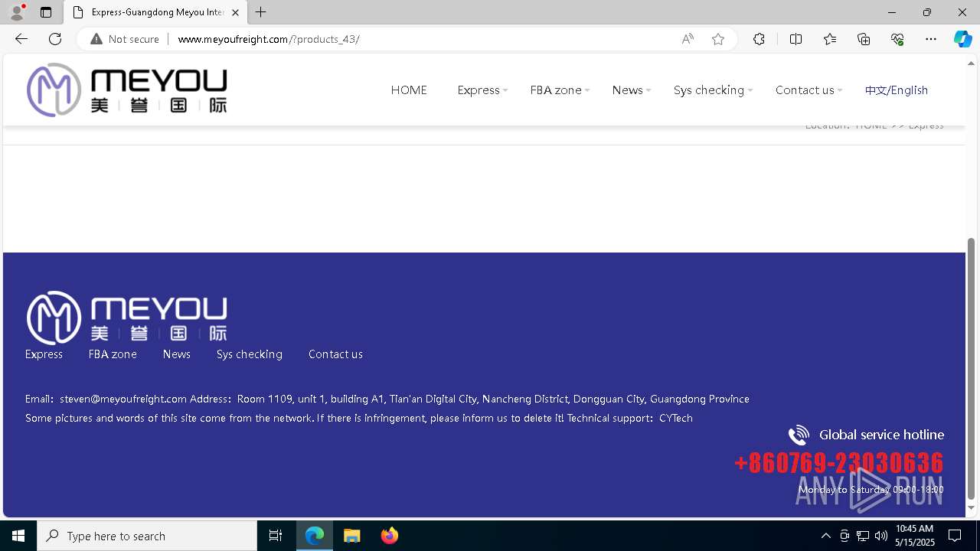
Task: Follow the footer Express link
Action: [x=44, y=354]
